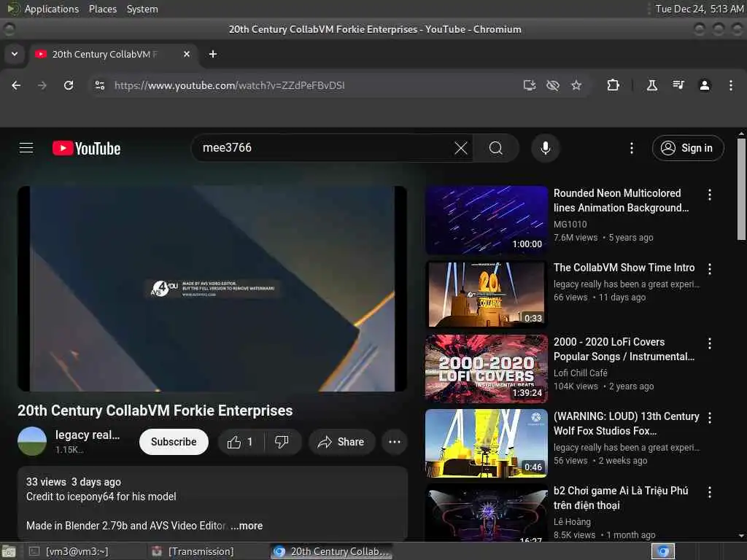The width and height of the screenshot is (747, 560).
Task: Click the Share button
Action: pos(341,442)
